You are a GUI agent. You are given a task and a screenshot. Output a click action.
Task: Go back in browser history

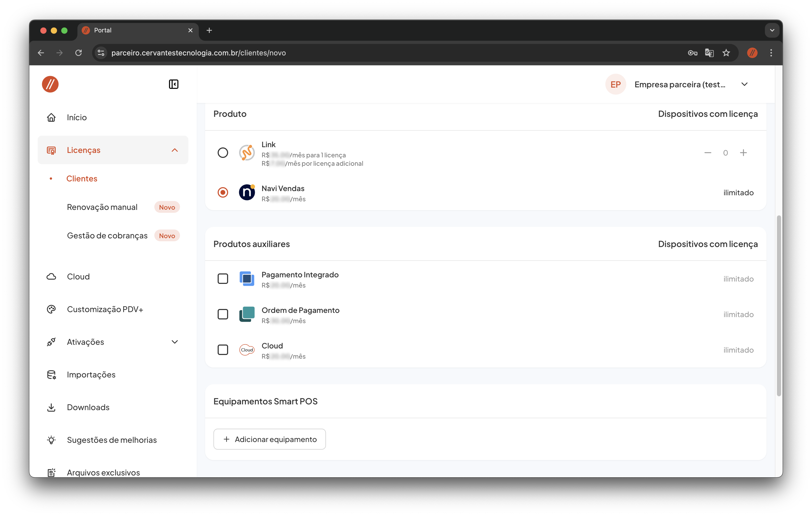pyautogui.click(x=41, y=53)
